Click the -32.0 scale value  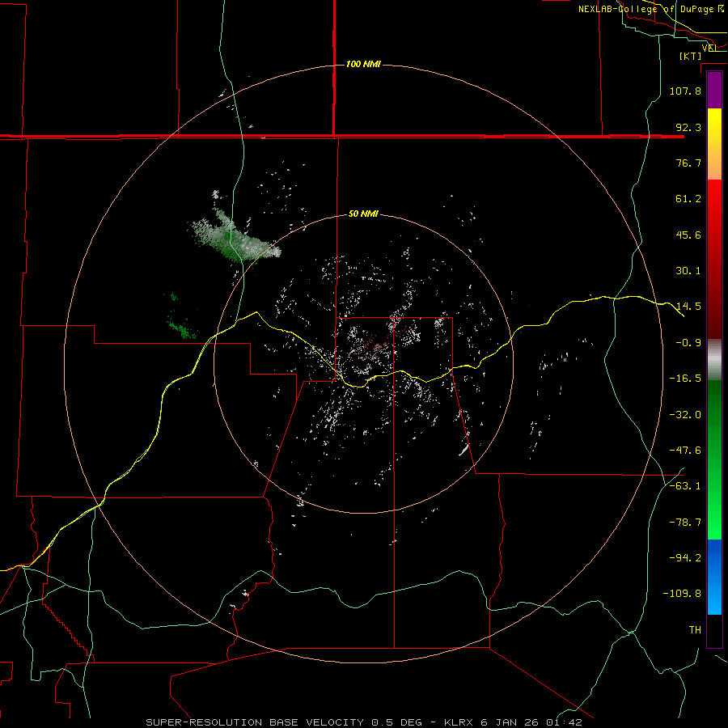pyautogui.click(x=685, y=415)
